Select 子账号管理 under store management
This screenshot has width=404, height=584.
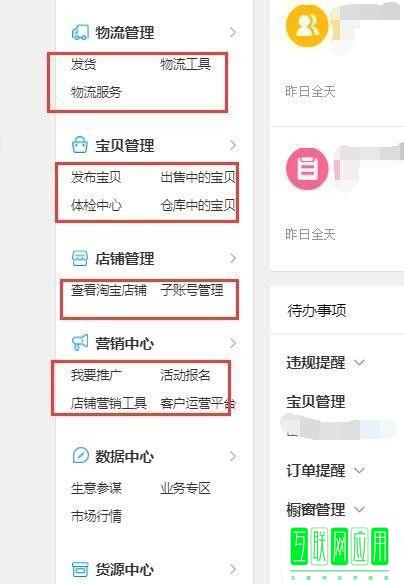pos(192,290)
